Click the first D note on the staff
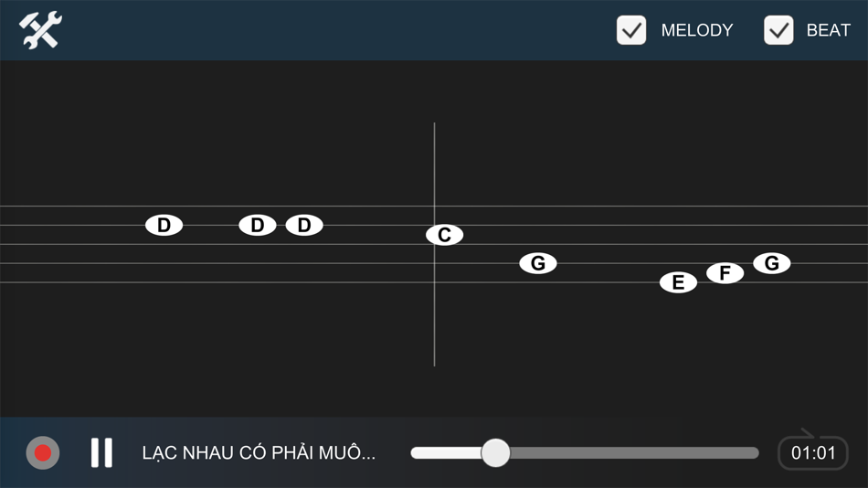The width and height of the screenshot is (868, 488). 164,225
